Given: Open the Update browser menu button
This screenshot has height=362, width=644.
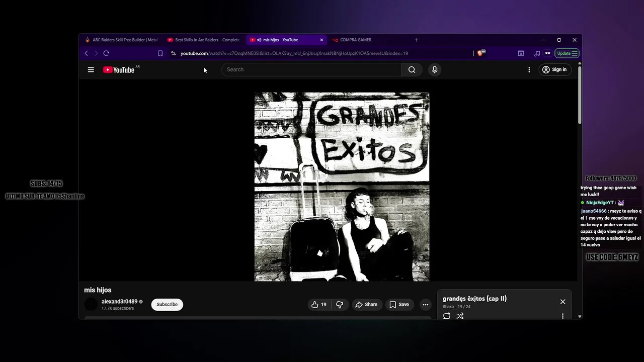Looking at the screenshot, I should click(567, 53).
